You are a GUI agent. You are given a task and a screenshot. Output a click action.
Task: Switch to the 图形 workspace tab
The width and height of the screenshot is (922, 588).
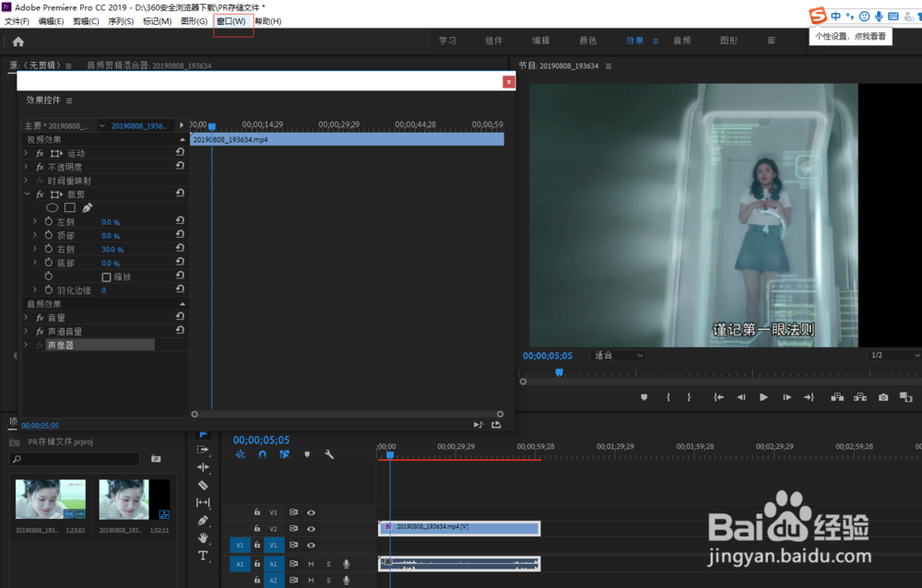click(729, 41)
